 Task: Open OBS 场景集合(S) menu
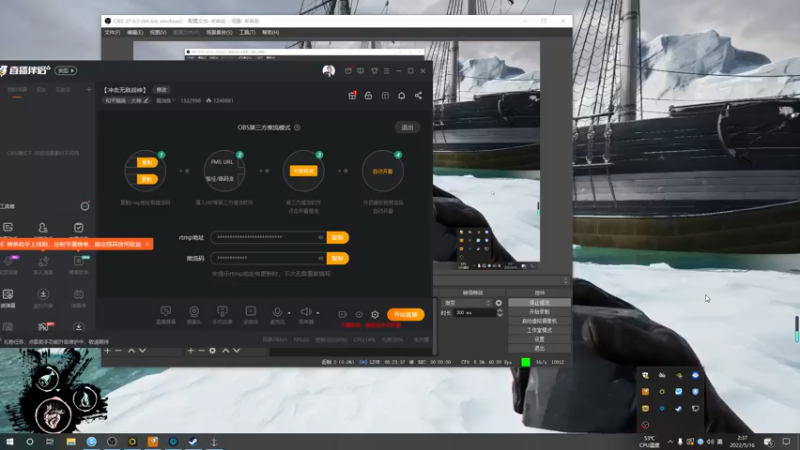coord(219,33)
